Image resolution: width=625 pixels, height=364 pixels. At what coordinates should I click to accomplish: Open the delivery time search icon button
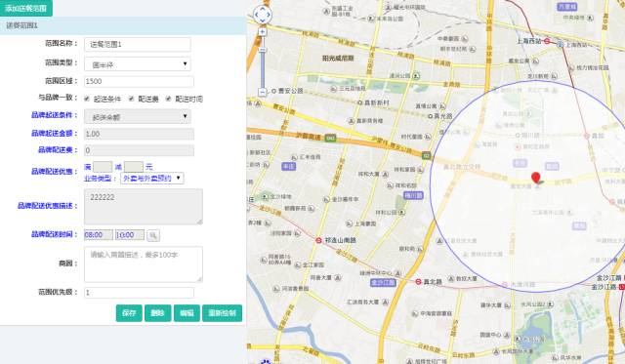tap(153, 235)
